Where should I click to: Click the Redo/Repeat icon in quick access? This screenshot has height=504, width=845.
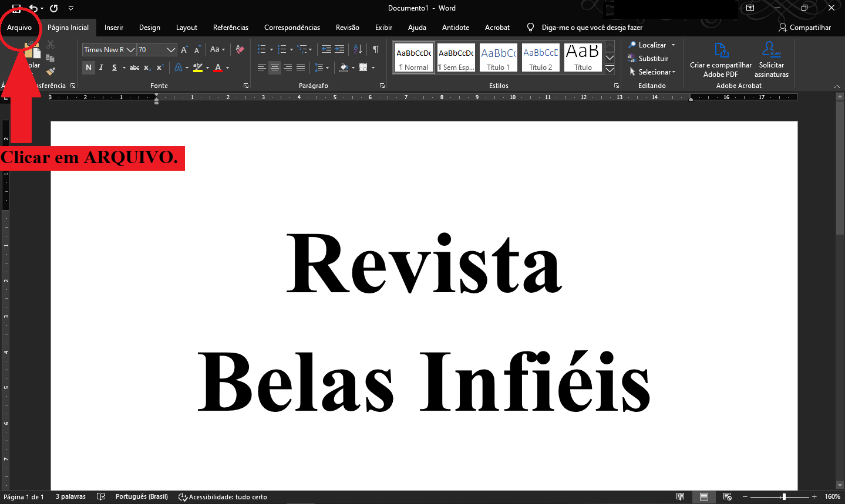pyautogui.click(x=54, y=8)
